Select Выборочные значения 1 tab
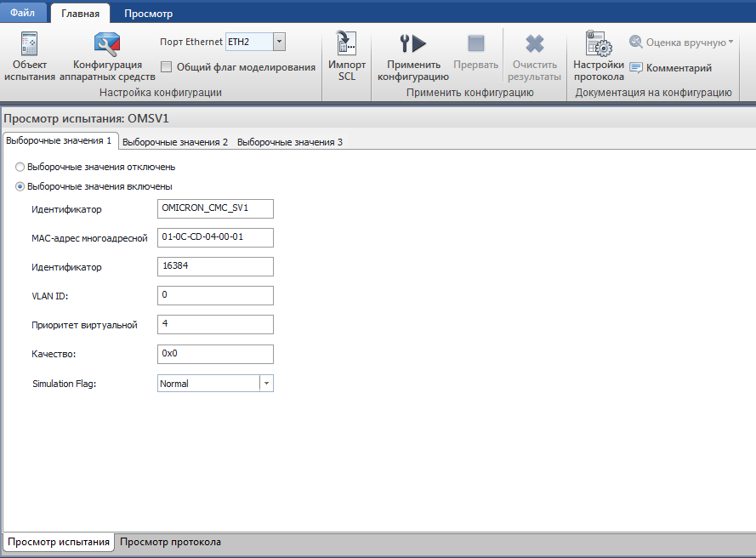Screen dimensions: 756x558 coord(60,140)
